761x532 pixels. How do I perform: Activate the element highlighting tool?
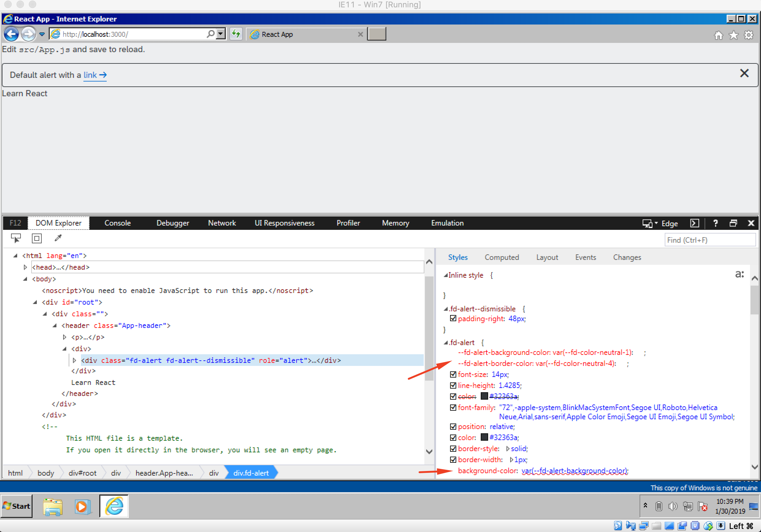[x=37, y=238]
